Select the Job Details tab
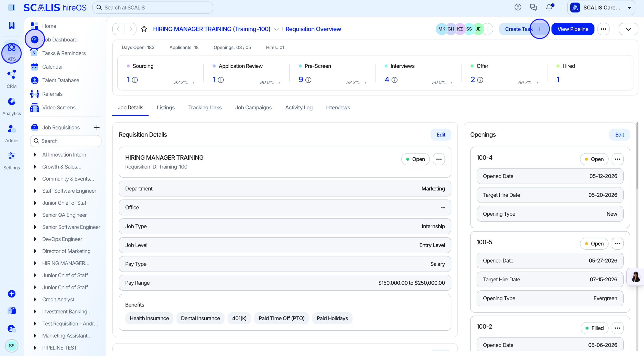This screenshot has width=644, height=356. (130, 107)
